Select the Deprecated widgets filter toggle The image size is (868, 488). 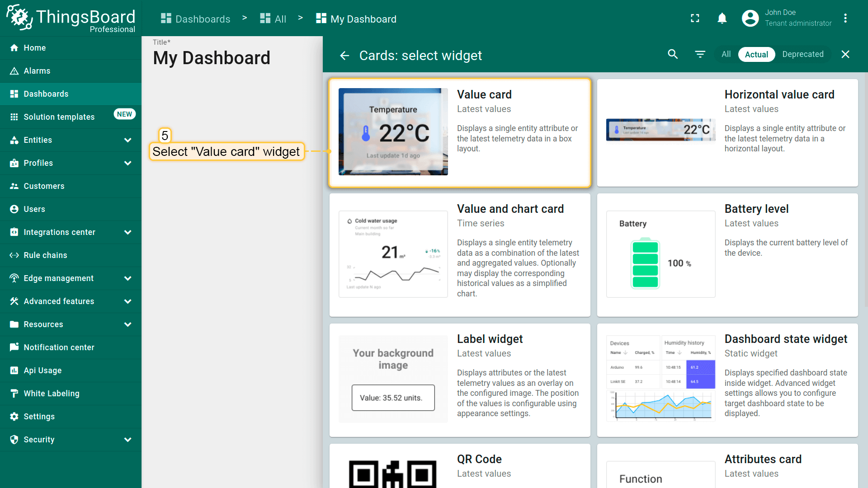(802, 54)
